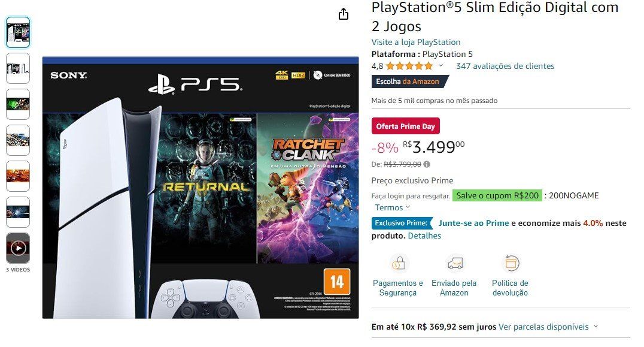The width and height of the screenshot is (644, 347).
Task: Click the green Salve o cupom R$200 badge
Action: coord(497,195)
